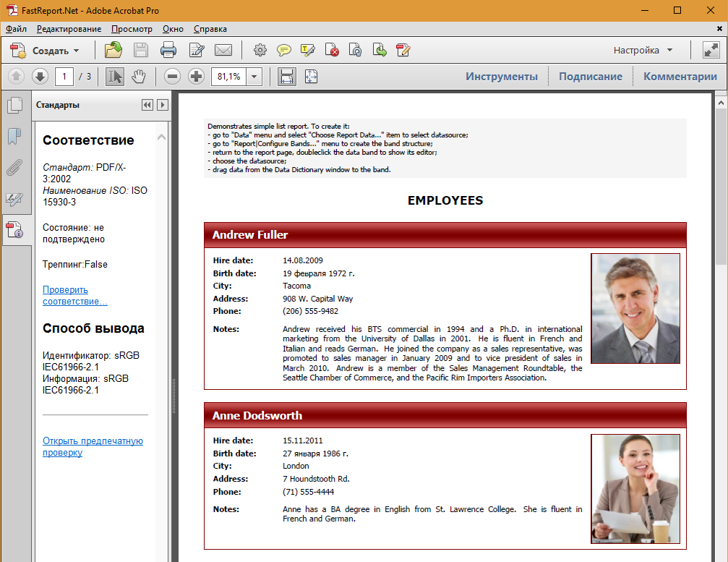Go to next page arrow

point(40,76)
